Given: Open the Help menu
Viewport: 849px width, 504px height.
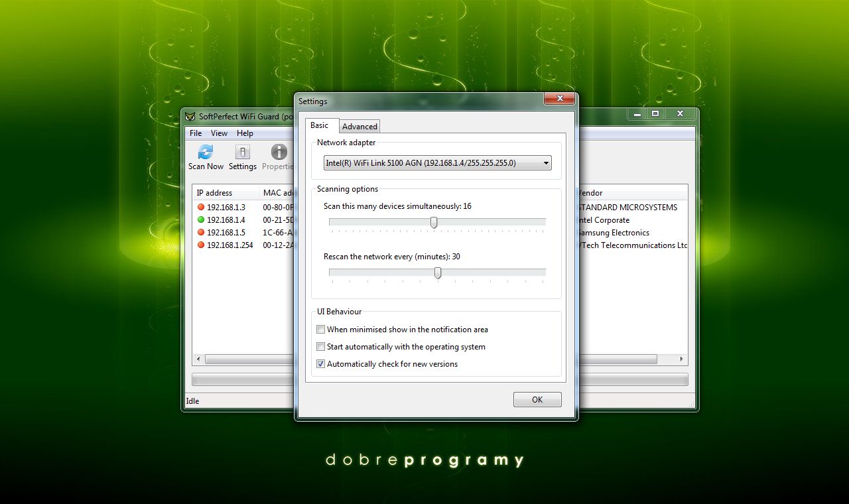Looking at the screenshot, I should (245, 133).
